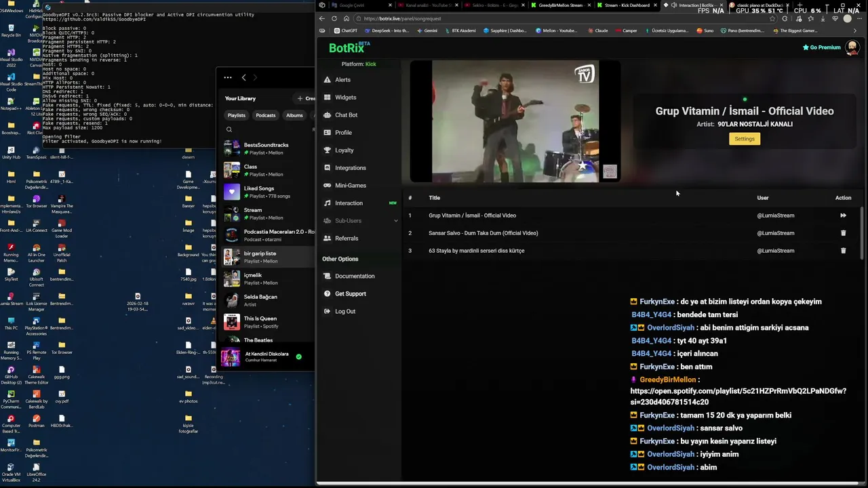Click the BotRix logo
This screenshot has width=868, height=488.
[349, 47]
